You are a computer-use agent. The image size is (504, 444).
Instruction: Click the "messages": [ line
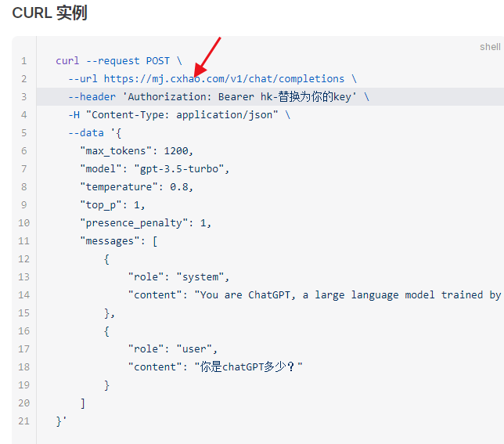point(119,241)
